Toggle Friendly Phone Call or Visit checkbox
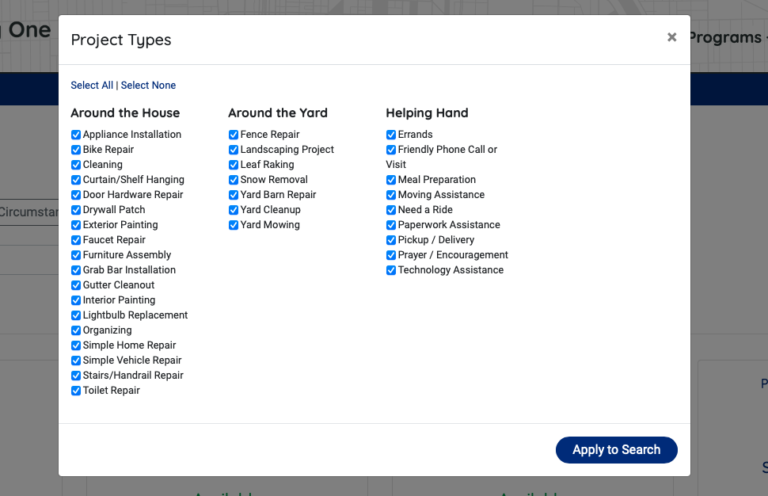Viewport: 768px width, 496px height. [x=391, y=150]
